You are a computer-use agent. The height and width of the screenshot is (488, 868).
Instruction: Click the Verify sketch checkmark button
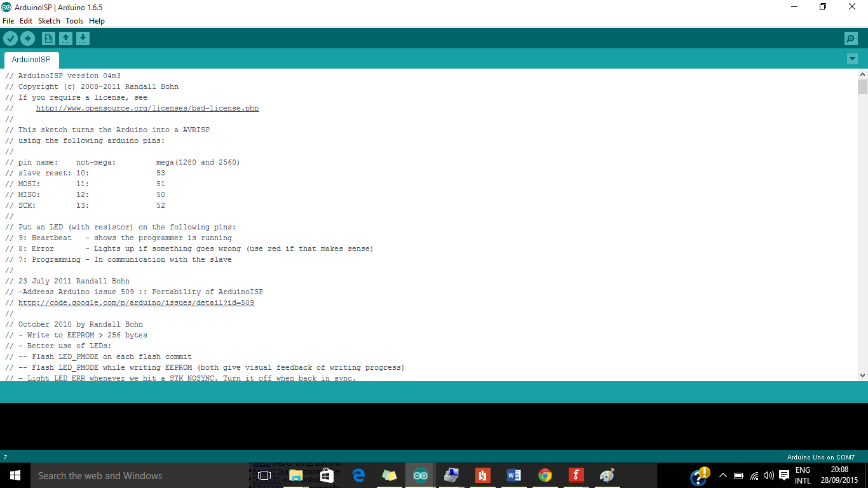click(x=10, y=39)
